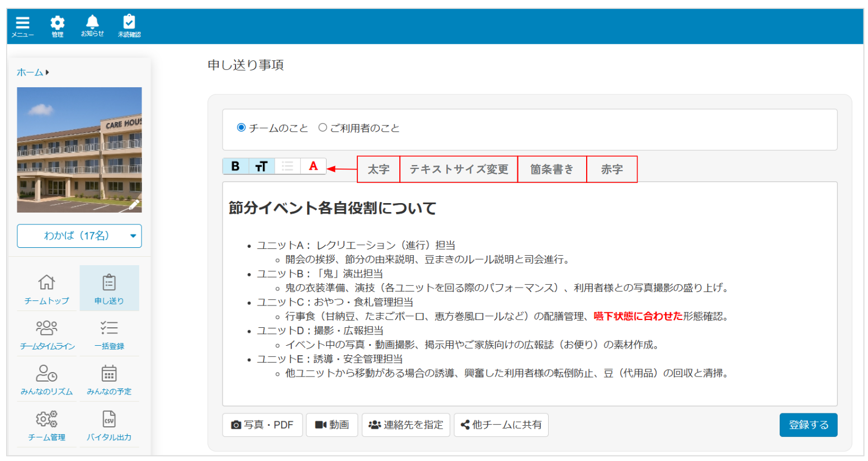Open the 未読確認 clipboard icon
The image size is (868, 461).
click(x=129, y=26)
